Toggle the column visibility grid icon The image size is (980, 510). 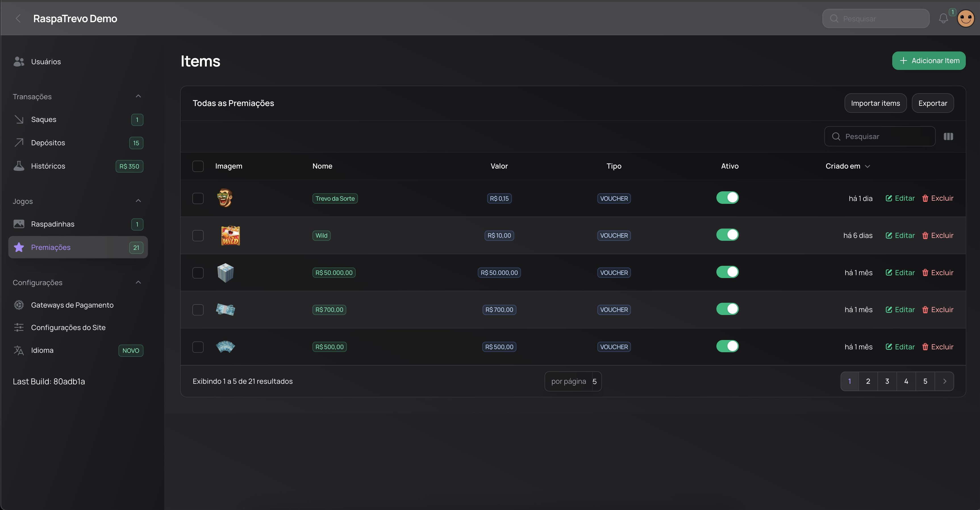click(x=948, y=136)
